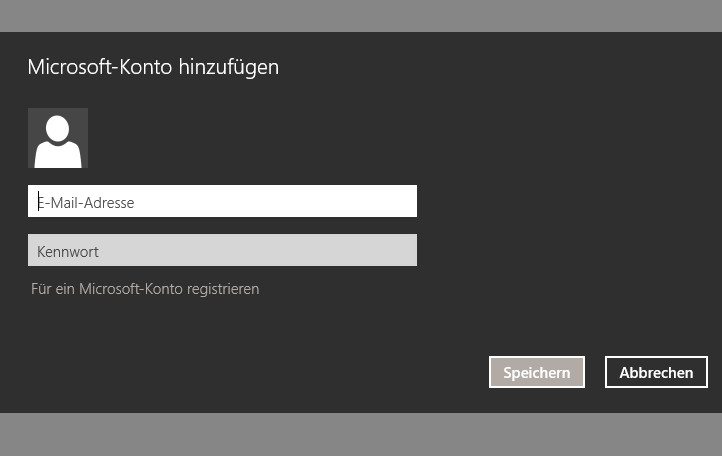This screenshot has width=722, height=456.
Task: Click the 'Microsoft-Konto hinzufügen' dialog title
Action: [153, 67]
